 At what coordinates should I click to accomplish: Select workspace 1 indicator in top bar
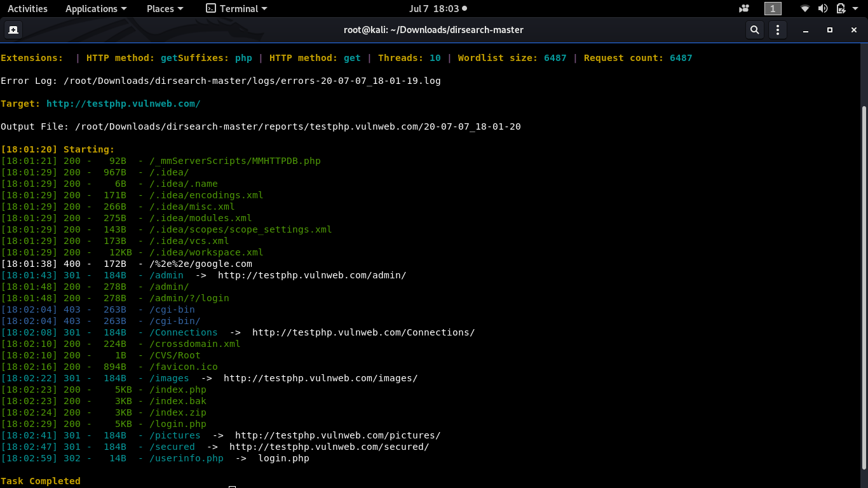point(773,9)
